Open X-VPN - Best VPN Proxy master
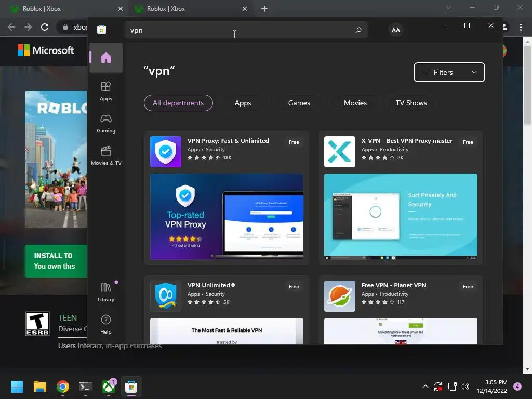532x399 pixels. pyautogui.click(x=407, y=141)
